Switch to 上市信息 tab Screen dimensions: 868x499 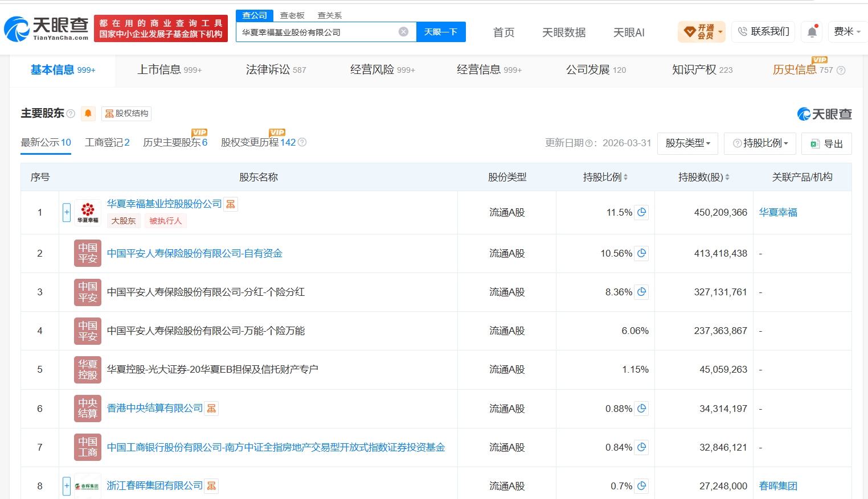(x=170, y=70)
